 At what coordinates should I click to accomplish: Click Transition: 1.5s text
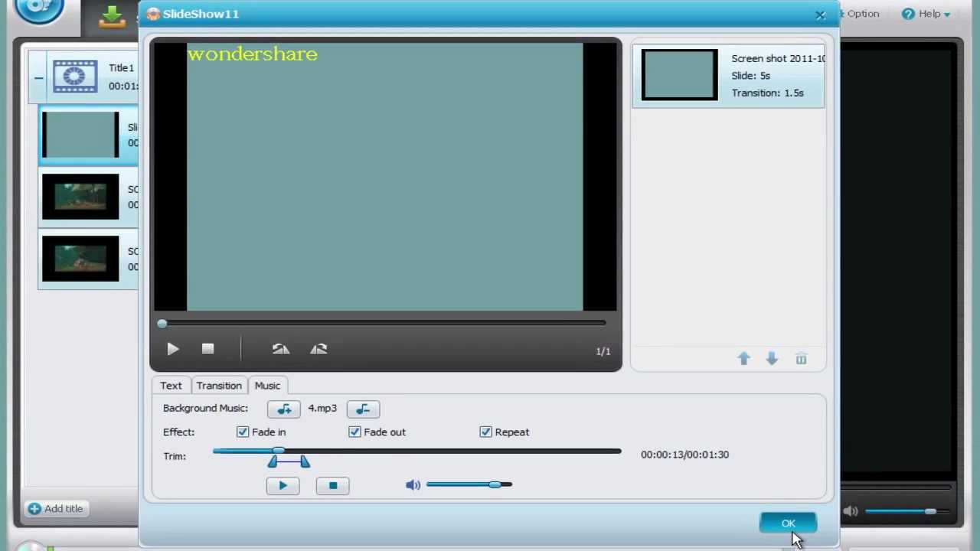(x=767, y=93)
